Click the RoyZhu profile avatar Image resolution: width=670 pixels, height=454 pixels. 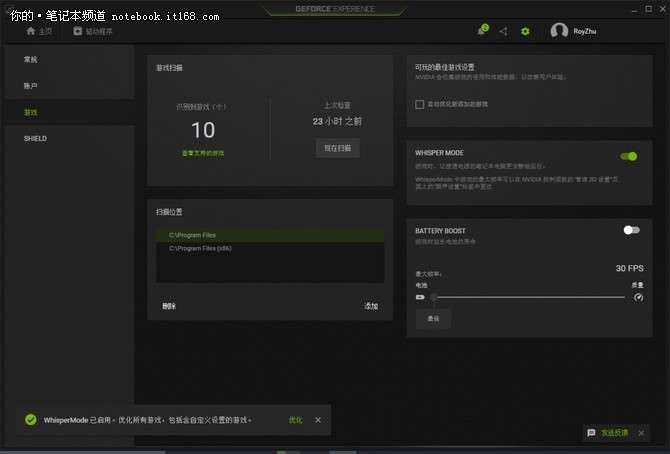(559, 31)
